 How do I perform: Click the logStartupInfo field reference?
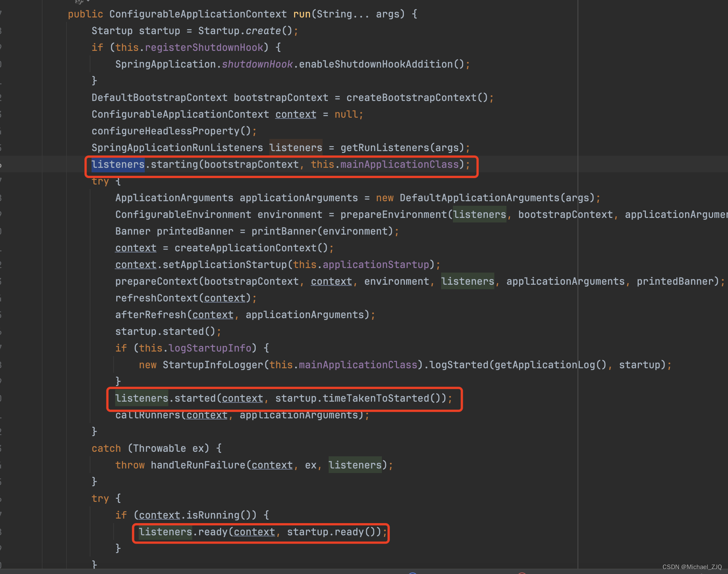tap(210, 348)
